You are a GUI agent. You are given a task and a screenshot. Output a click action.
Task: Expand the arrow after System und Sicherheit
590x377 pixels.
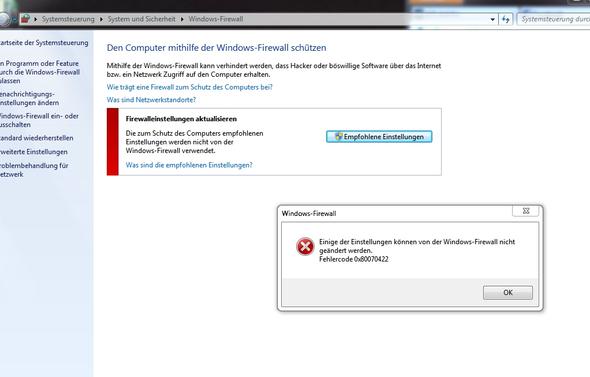[182, 19]
